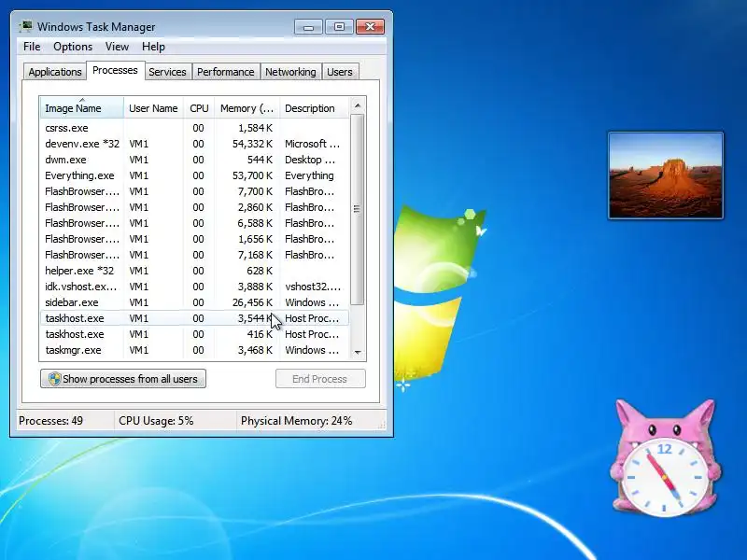747x560 pixels.
Task: Select taskhost.exe using 3,544 K
Action: tap(195, 318)
